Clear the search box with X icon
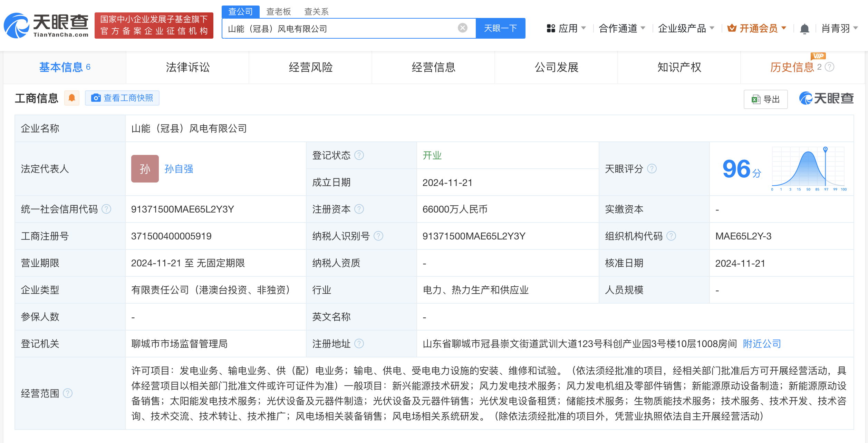Screen dimensions: 868x443 462,28
